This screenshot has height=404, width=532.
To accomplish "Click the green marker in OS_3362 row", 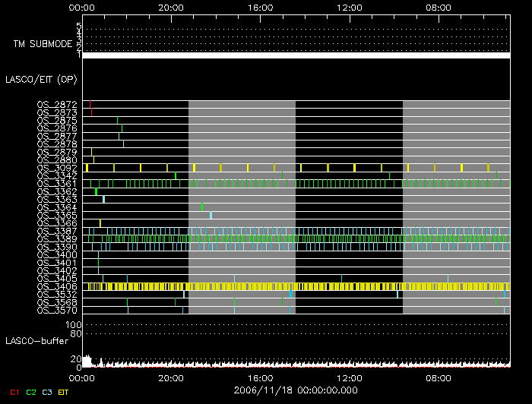I will tap(97, 191).
